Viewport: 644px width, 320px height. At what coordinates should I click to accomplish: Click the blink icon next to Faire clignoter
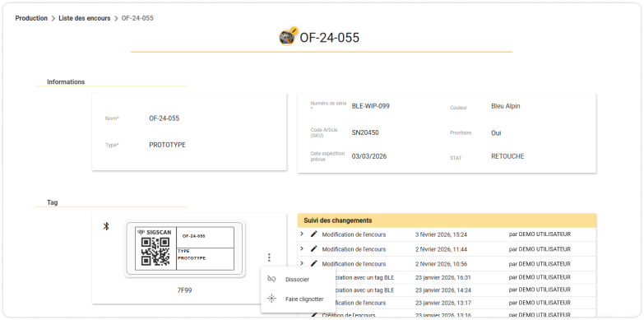(271, 299)
